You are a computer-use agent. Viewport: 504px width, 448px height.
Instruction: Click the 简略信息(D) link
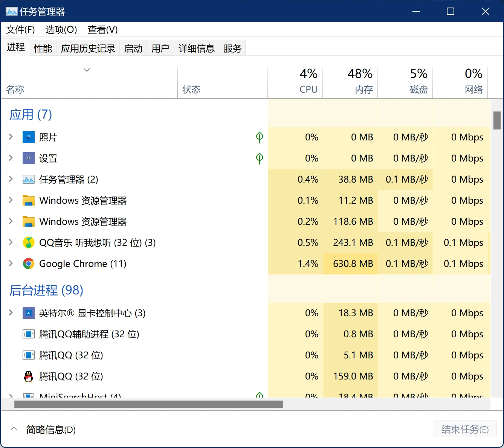tap(51, 430)
